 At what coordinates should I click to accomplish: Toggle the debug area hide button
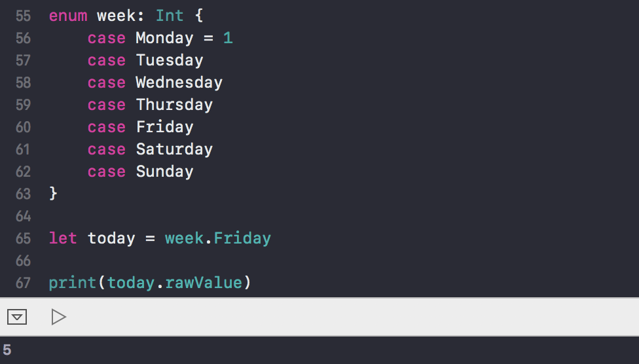pyautogui.click(x=17, y=317)
